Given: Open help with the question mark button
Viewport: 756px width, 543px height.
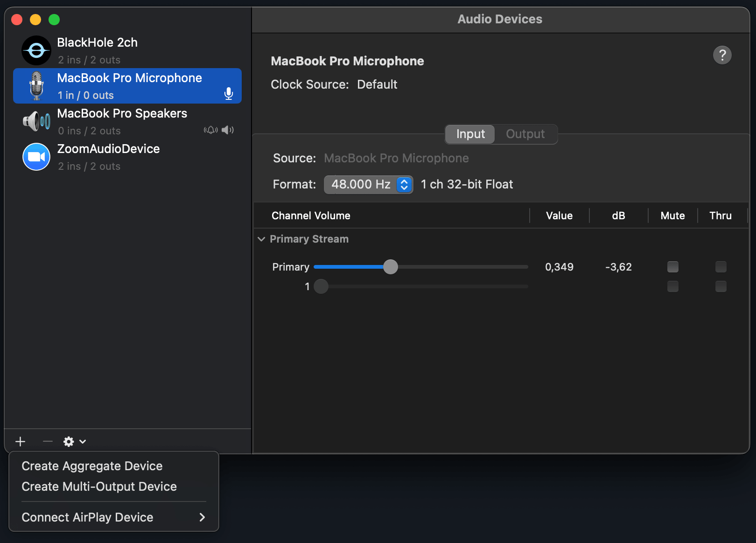Looking at the screenshot, I should [722, 55].
